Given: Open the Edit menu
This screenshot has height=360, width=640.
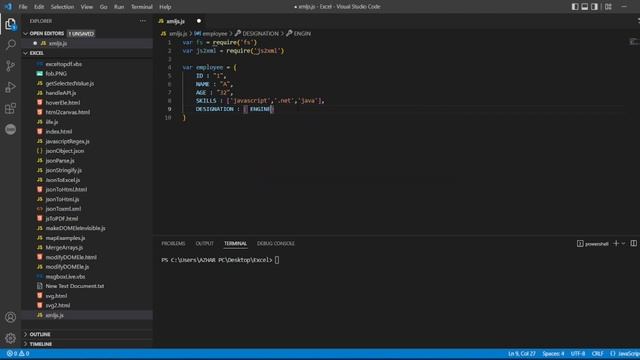Looking at the screenshot, I should coord(39,7).
